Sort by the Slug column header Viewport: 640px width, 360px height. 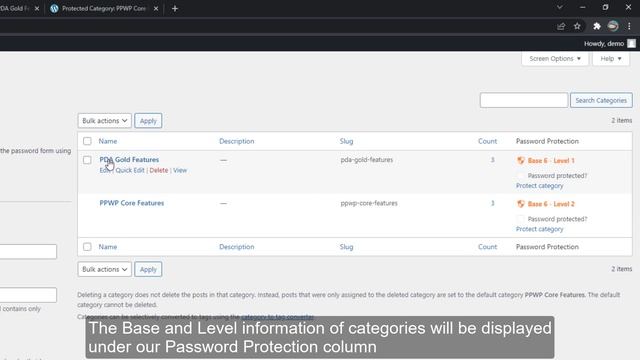click(347, 141)
